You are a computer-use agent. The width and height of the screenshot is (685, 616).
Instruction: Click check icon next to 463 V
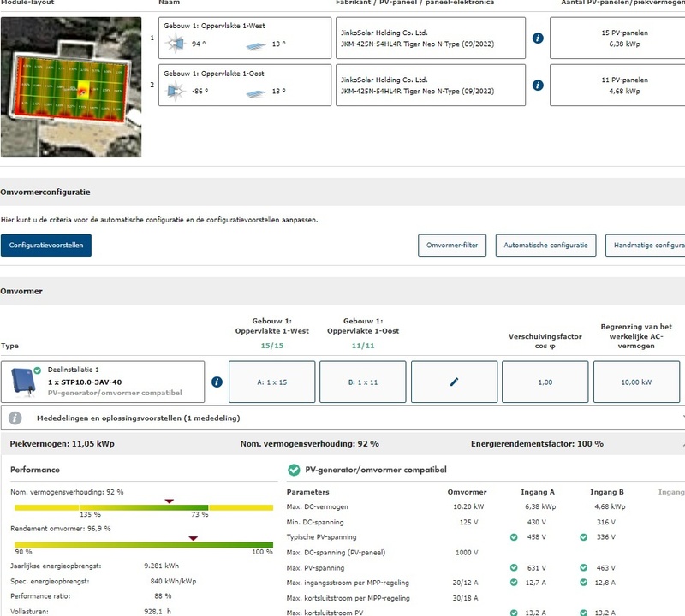point(583,567)
